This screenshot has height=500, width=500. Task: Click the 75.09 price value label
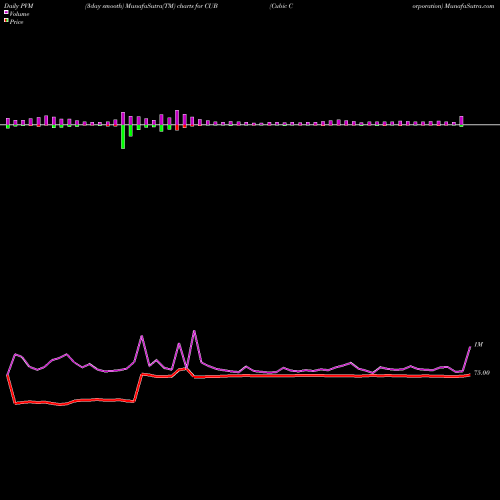(x=482, y=373)
